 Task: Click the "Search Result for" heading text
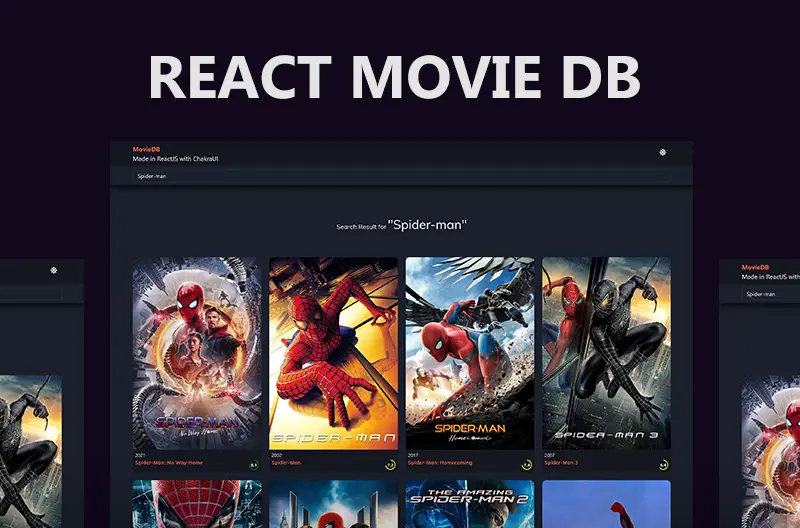361,227
